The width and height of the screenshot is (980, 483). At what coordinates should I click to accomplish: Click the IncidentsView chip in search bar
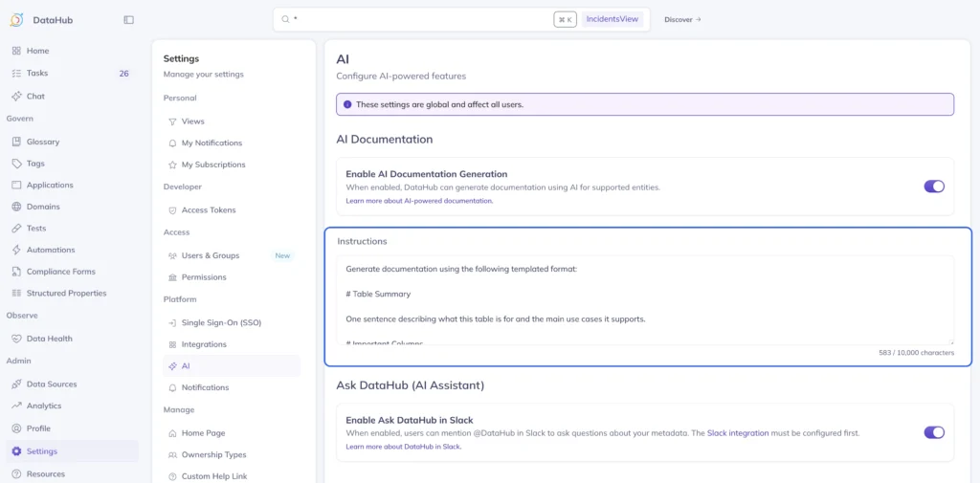coord(612,19)
